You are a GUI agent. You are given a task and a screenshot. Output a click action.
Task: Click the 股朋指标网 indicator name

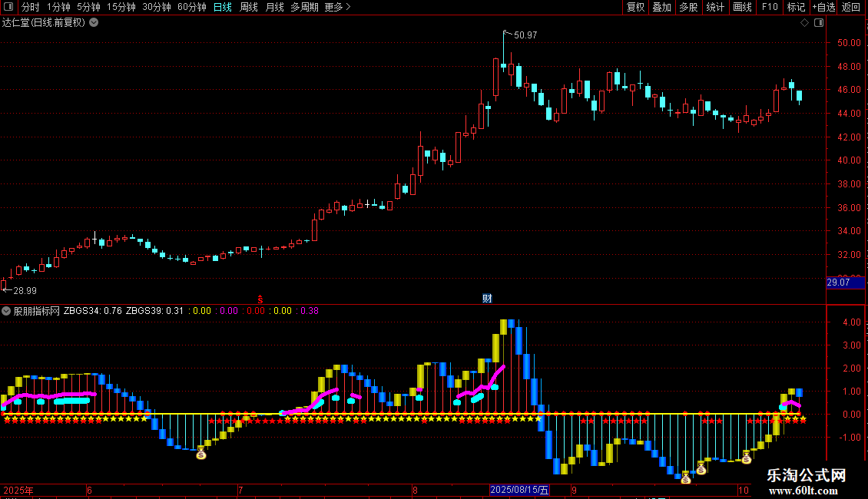pos(37,311)
